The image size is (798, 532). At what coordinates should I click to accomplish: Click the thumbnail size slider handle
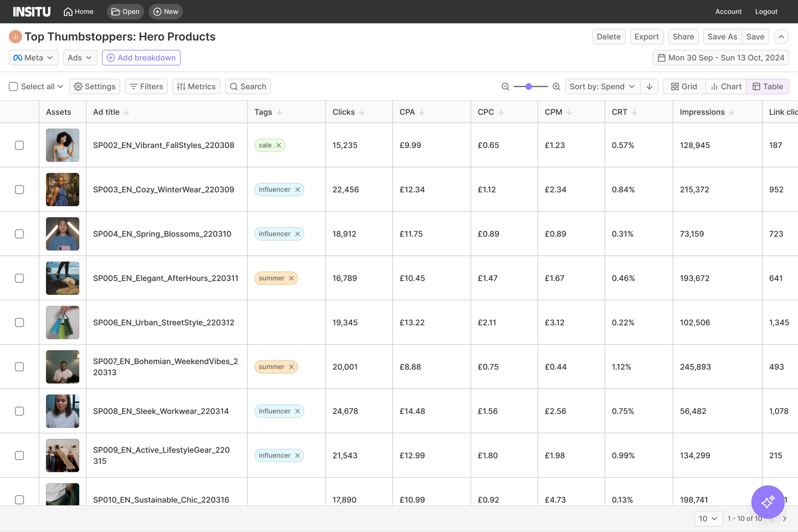coord(528,86)
